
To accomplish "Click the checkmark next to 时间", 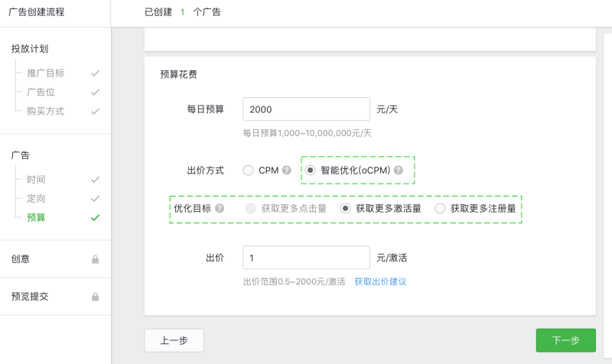I will tap(95, 180).
